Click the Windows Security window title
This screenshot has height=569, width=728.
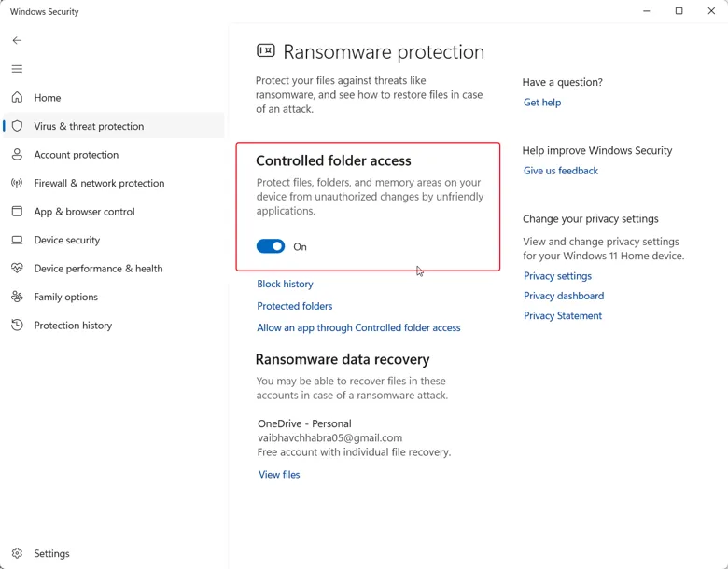[x=44, y=11]
